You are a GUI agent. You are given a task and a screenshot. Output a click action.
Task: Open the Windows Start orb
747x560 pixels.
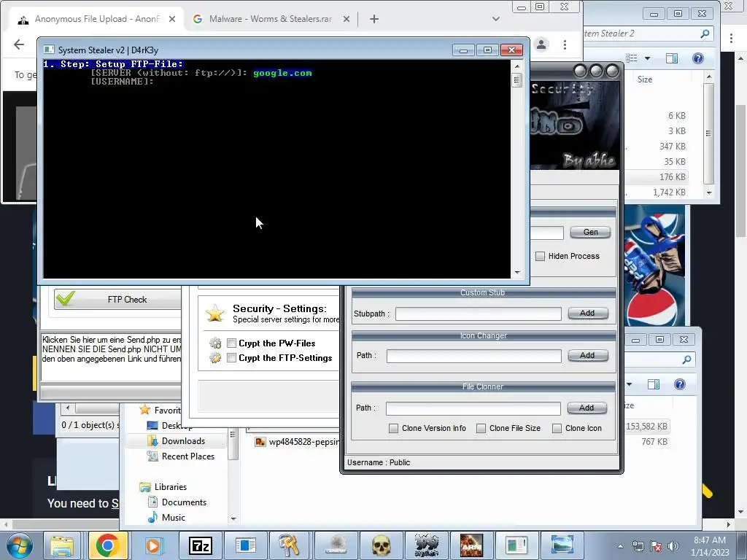coord(19,545)
